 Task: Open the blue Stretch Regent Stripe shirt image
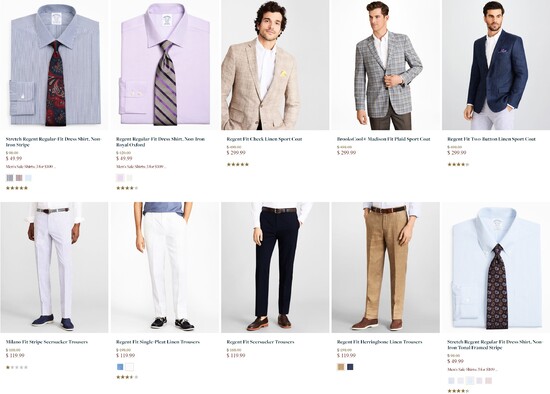click(54, 65)
